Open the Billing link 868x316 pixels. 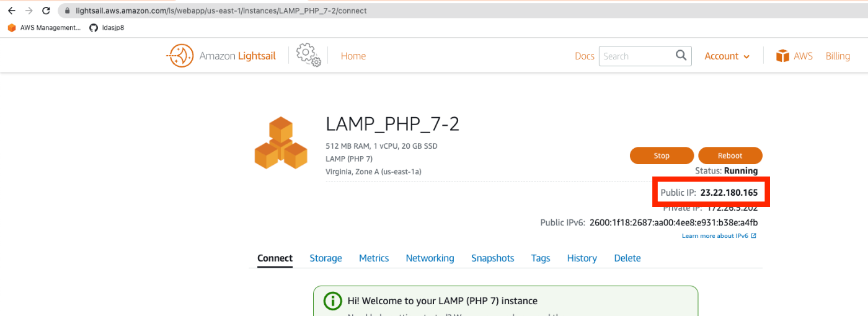(x=838, y=56)
